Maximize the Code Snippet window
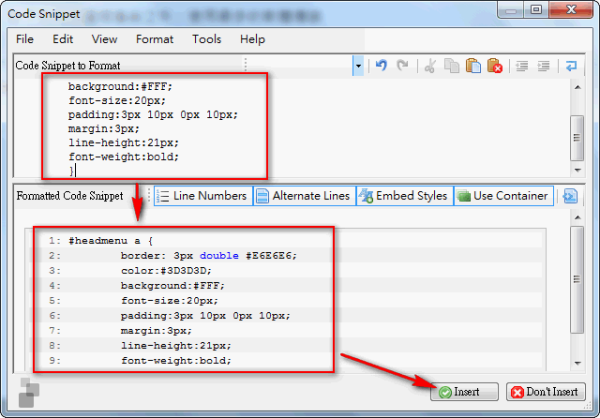The width and height of the screenshot is (600, 418). tap(536, 10)
